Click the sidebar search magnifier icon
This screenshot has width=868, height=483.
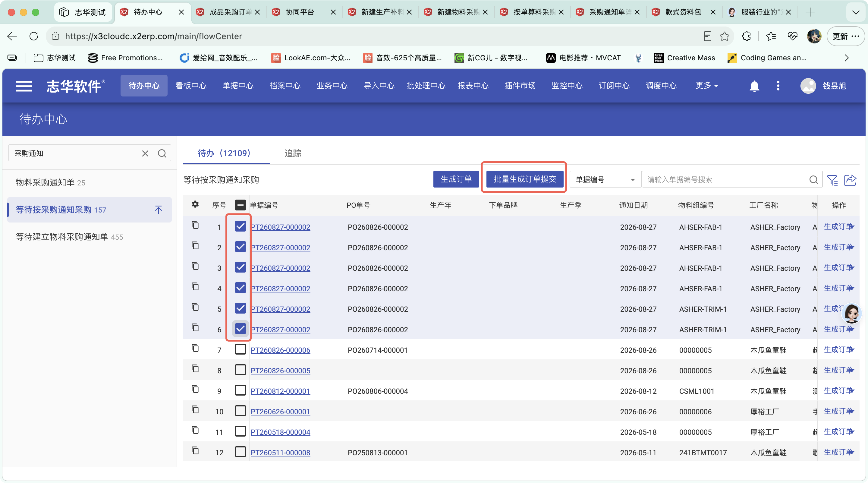click(162, 153)
